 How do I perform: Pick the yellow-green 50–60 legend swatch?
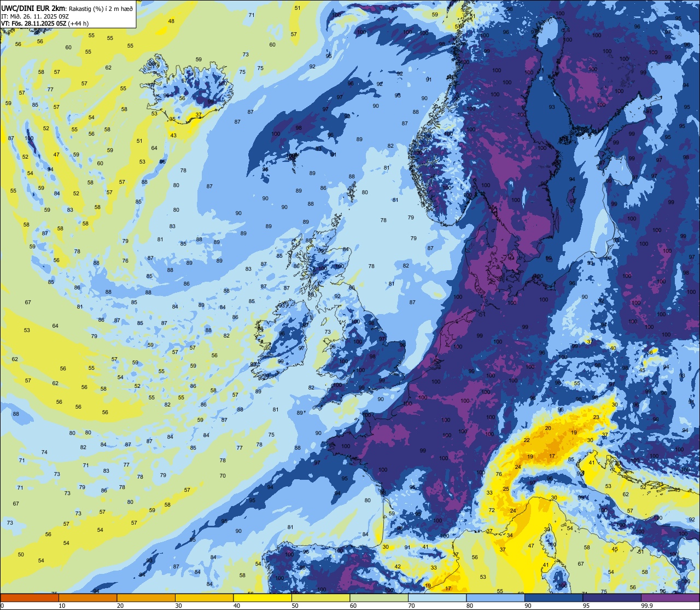tap(320, 597)
